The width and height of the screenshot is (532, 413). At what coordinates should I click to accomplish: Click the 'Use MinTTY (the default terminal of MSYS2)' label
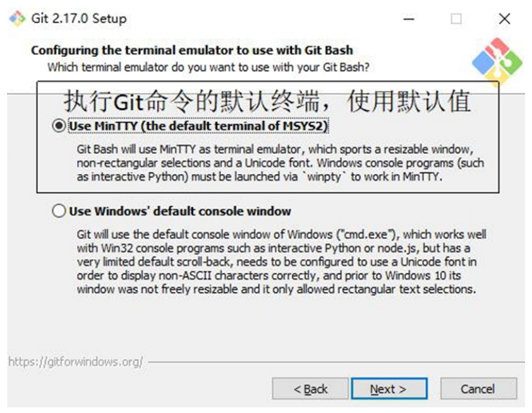pos(198,126)
